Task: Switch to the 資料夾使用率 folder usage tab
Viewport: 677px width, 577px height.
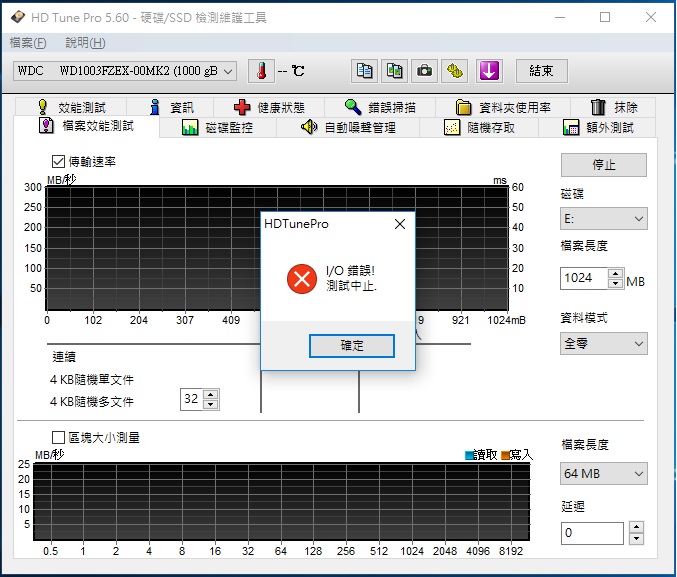Action: 503,107
